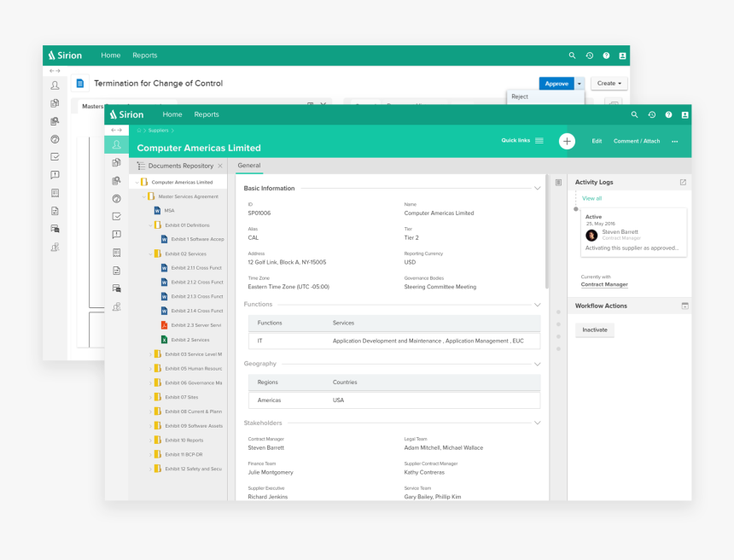This screenshot has width=734, height=560.
Task: Open the dropdown arrow next to Approve
Action: point(579,84)
